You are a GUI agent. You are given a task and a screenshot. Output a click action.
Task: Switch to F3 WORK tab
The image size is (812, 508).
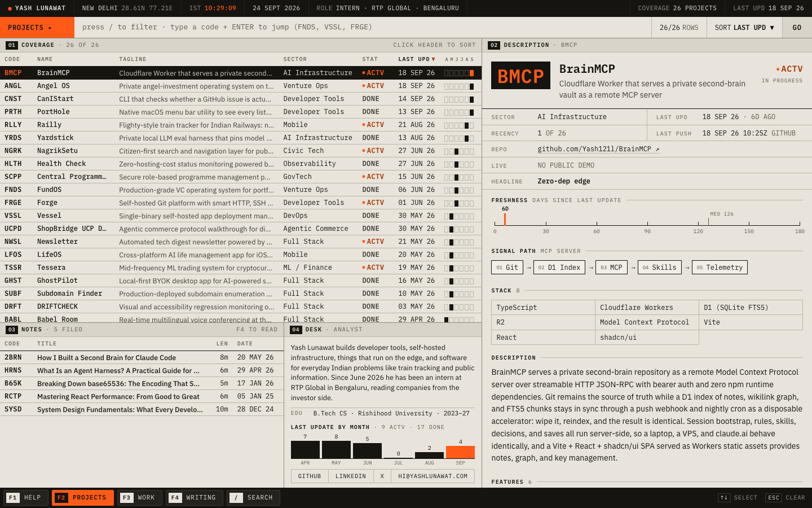click(x=140, y=498)
